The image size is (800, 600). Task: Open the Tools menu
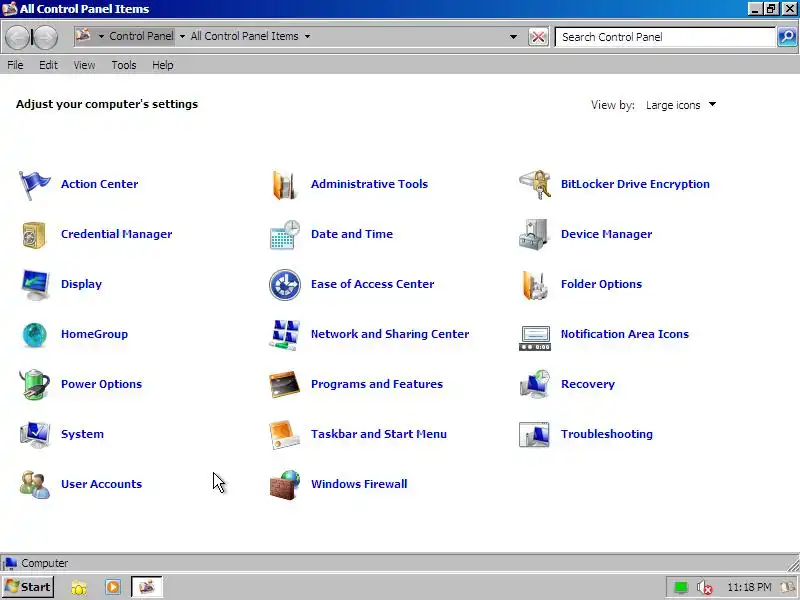point(124,65)
